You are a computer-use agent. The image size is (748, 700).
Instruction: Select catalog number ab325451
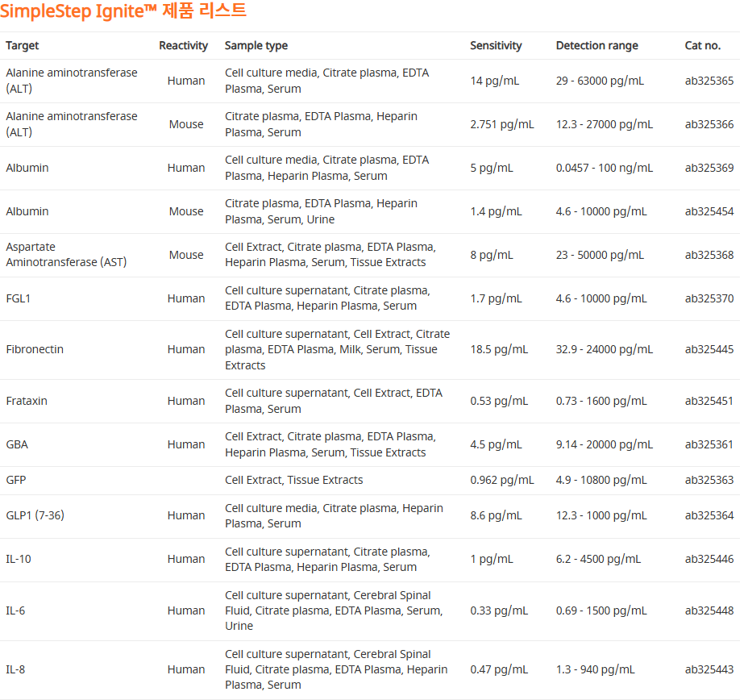pos(709,402)
